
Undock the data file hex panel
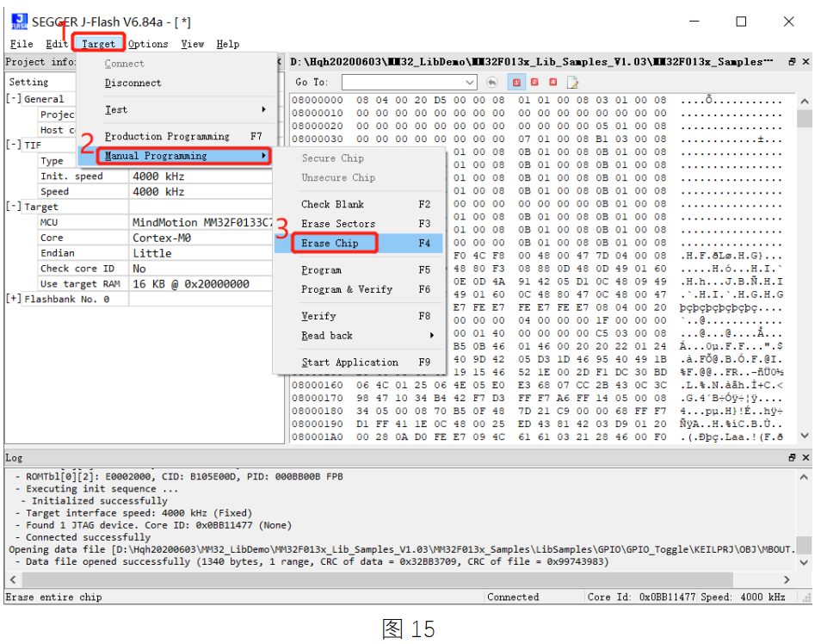pos(793,62)
